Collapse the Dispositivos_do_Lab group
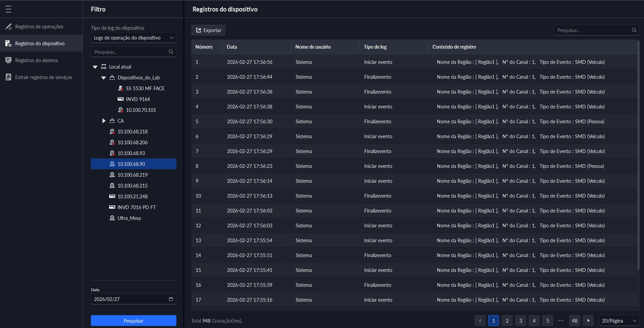This screenshot has height=328, width=644. tap(104, 78)
